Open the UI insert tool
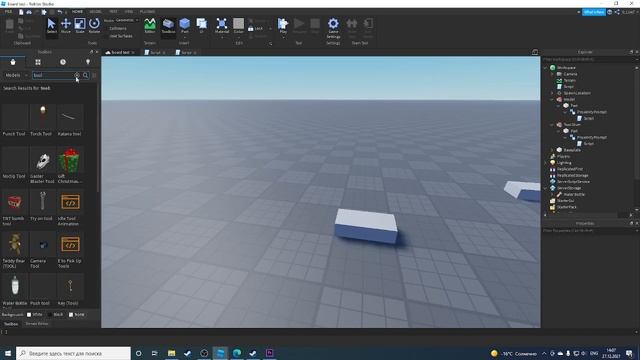Screen dimensions: 640x360 202,26
